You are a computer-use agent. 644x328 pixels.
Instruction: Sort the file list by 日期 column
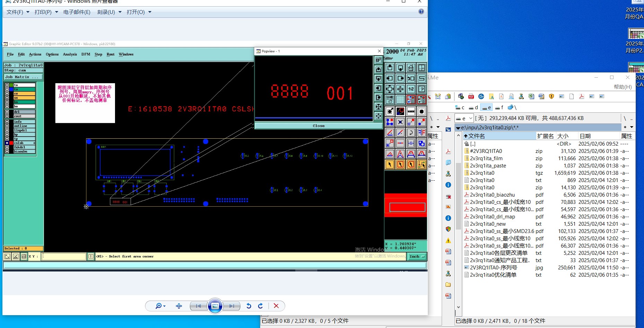coord(599,136)
